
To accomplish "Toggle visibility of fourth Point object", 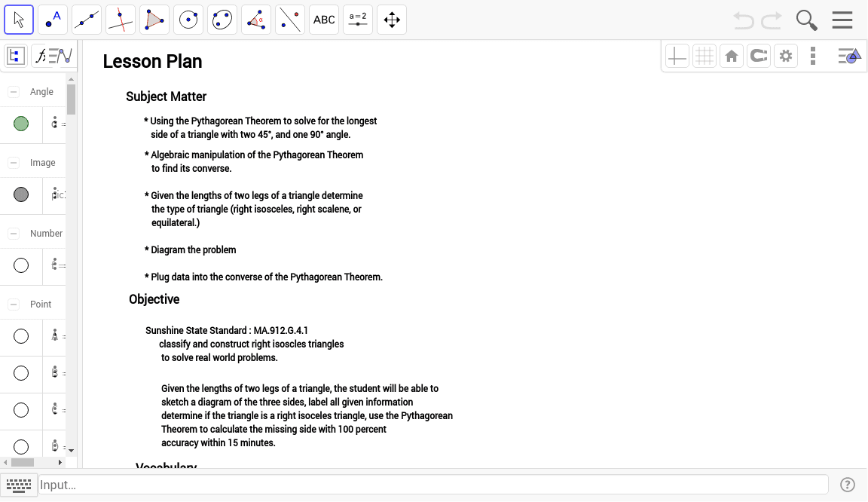I will coord(21,446).
